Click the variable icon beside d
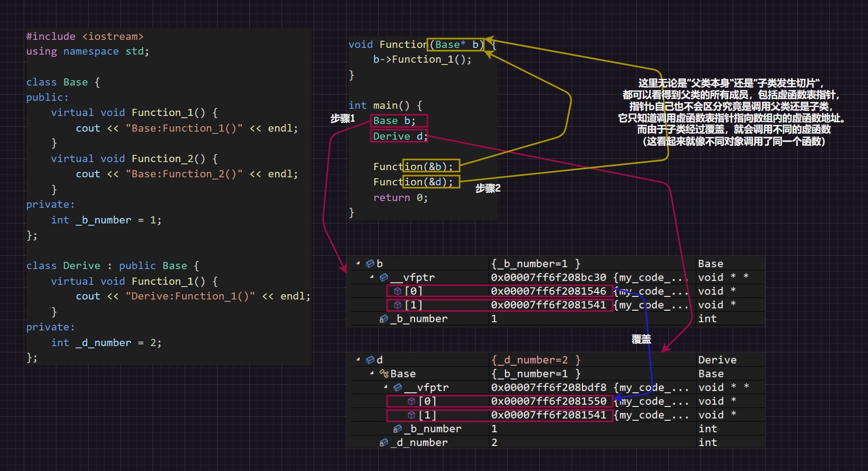 [370, 360]
